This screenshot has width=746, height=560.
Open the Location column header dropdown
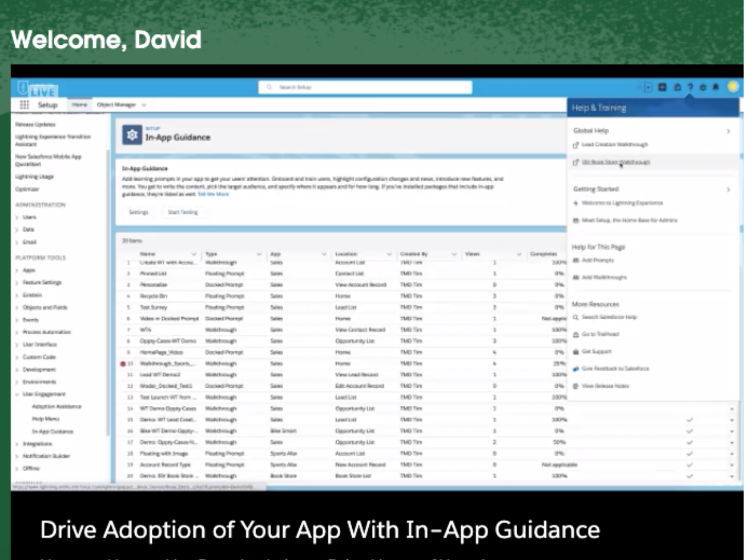(x=389, y=254)
